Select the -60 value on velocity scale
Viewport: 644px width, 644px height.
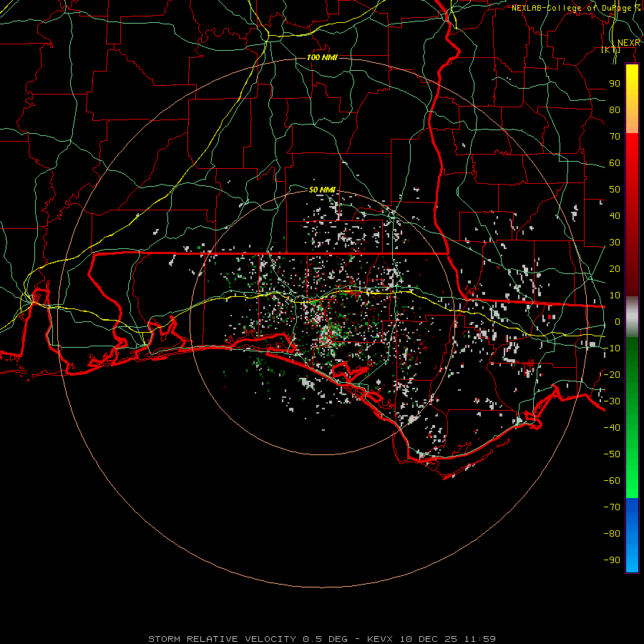(x=612, y=481)
